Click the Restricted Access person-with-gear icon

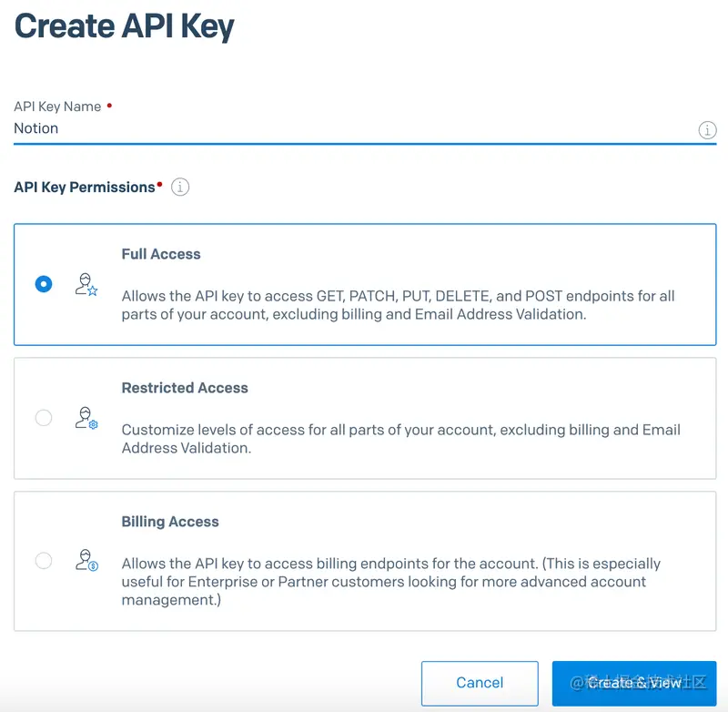pos(86,418)
